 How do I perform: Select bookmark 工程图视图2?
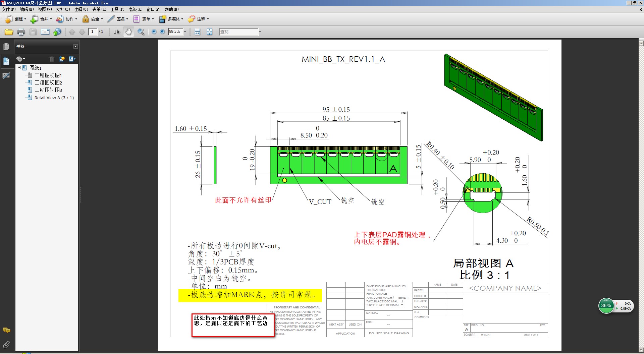tap(48, 82)
